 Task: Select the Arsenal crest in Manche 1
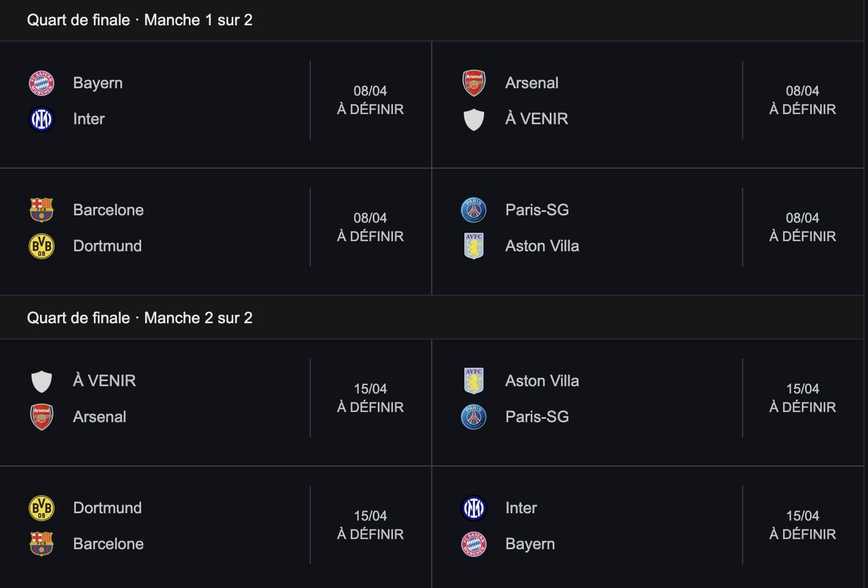pyautogui.click(x=473, y=83)
